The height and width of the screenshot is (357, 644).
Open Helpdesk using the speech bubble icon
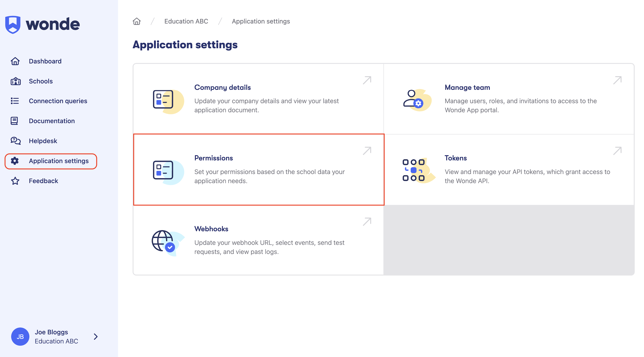click(x=15, y=141)
